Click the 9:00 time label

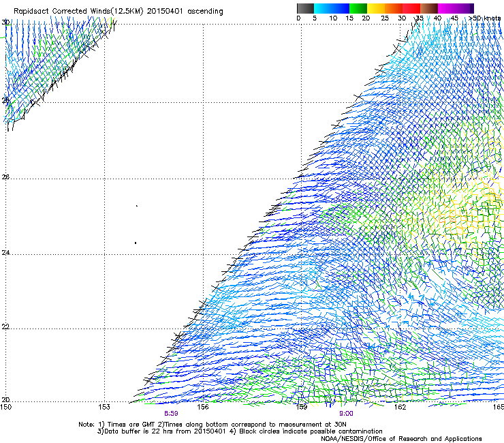click(x=346, y=414)
